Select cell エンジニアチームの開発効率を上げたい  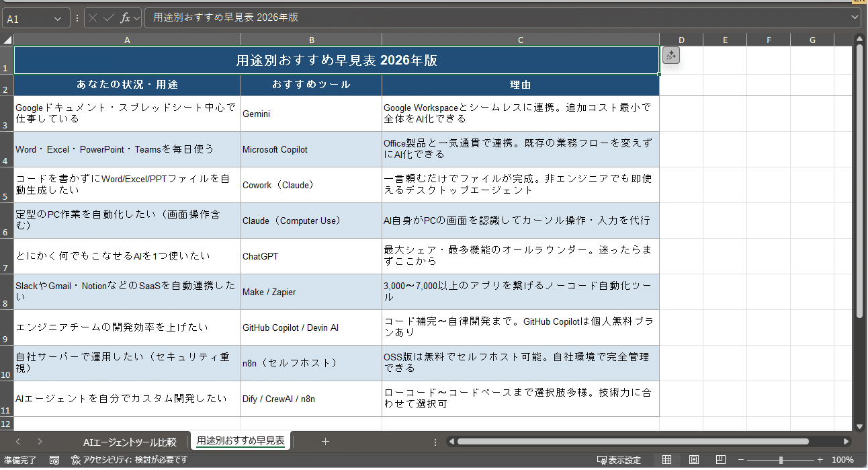pos(128,327)
